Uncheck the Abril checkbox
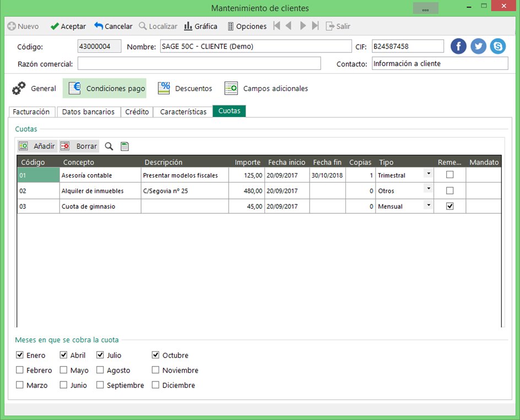The image size is (520, 420). point(63,355)
